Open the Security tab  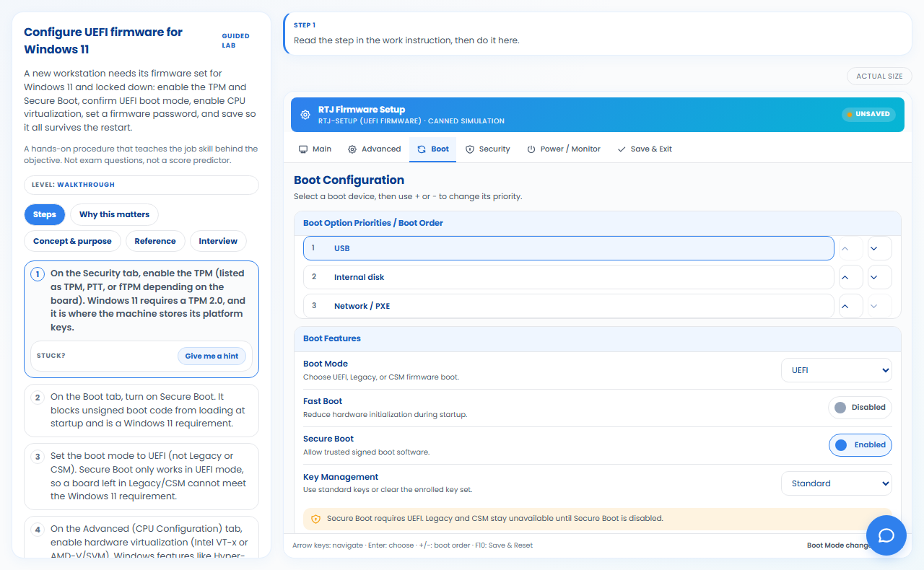point(487,149)
